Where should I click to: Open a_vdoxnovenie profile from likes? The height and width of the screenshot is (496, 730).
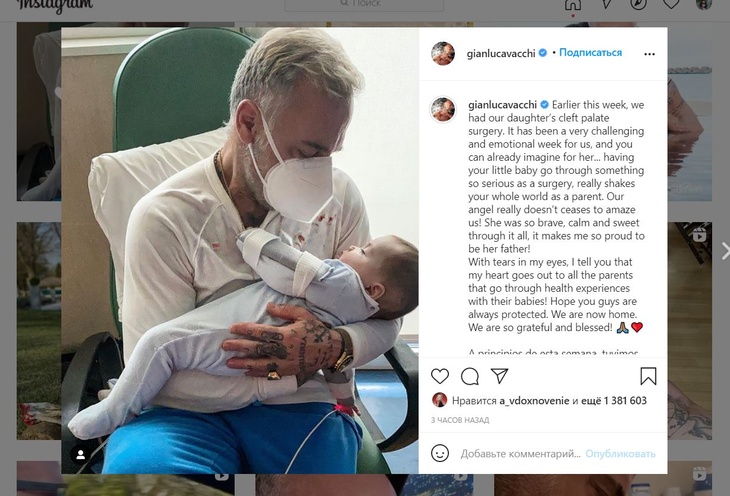(534, 401)
